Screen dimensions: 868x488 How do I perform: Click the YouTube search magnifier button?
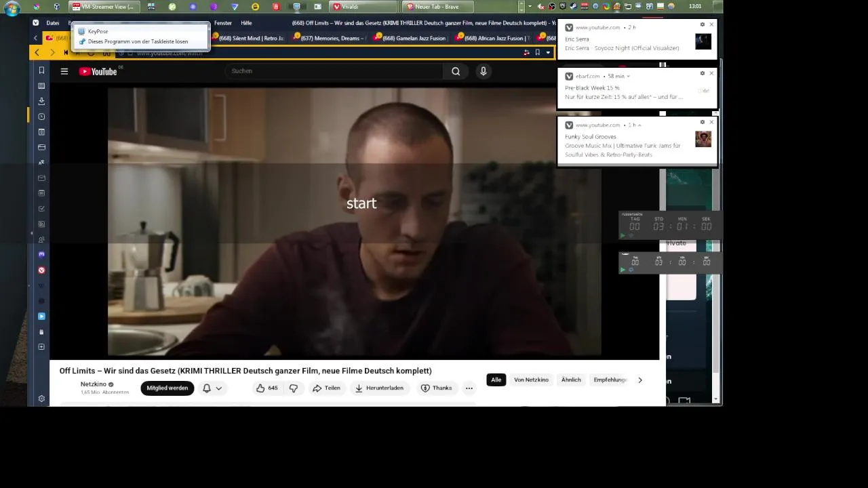coord(456,71)
